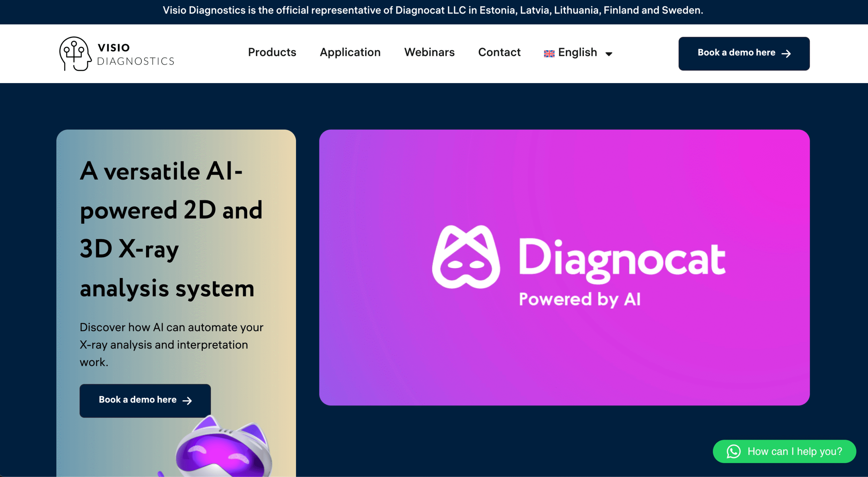Expand the language dropdown arrow
Viewport: 868px width, 477px height.
point(609,54)
